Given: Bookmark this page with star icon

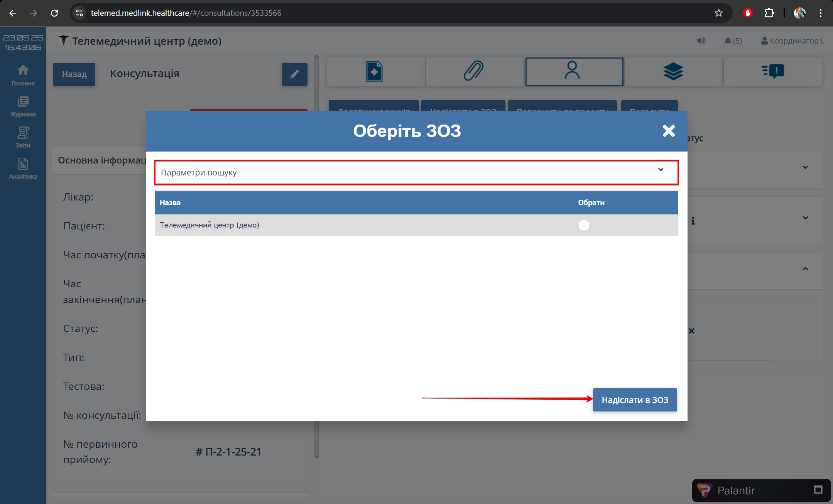Looking at the screenshot, I should [x=718, y=13].
